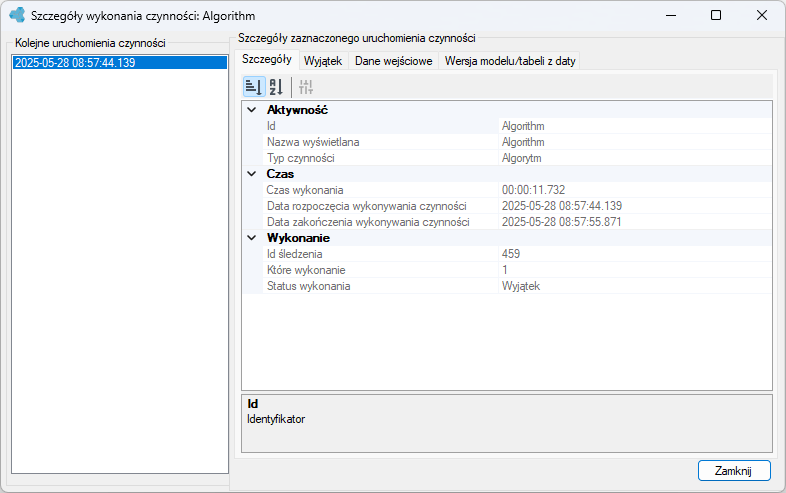Image resolution: width=786 pixels, height=493 pixels.
Task: Collapse the Czas category
Action: pyautogui.click(x=252, y=174)
